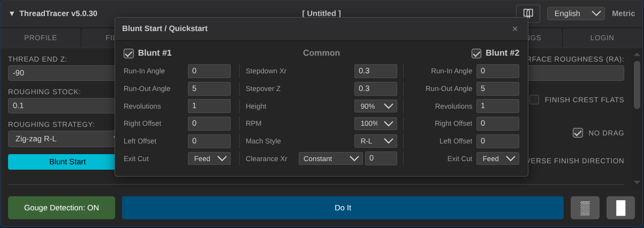Click the dotted pattern view icon
Image resolution: width=644 pixels, height=228 pixels.
point(585,208)
